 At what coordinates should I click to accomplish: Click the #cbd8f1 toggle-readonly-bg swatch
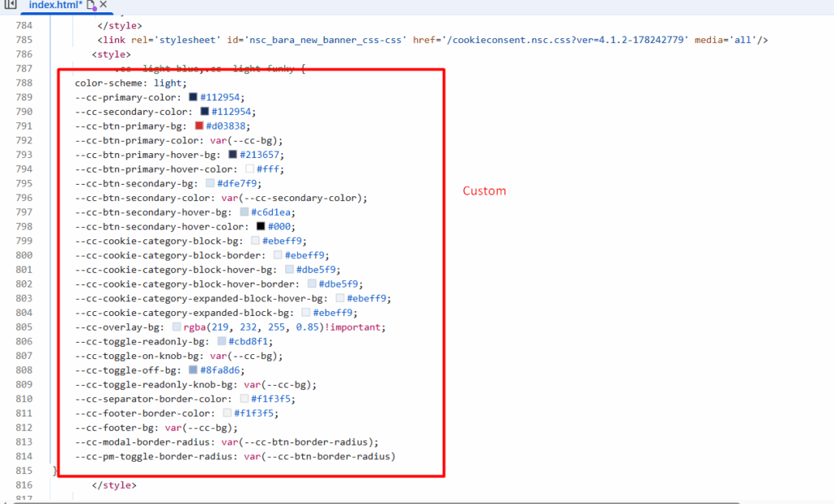tap(222, 342)
